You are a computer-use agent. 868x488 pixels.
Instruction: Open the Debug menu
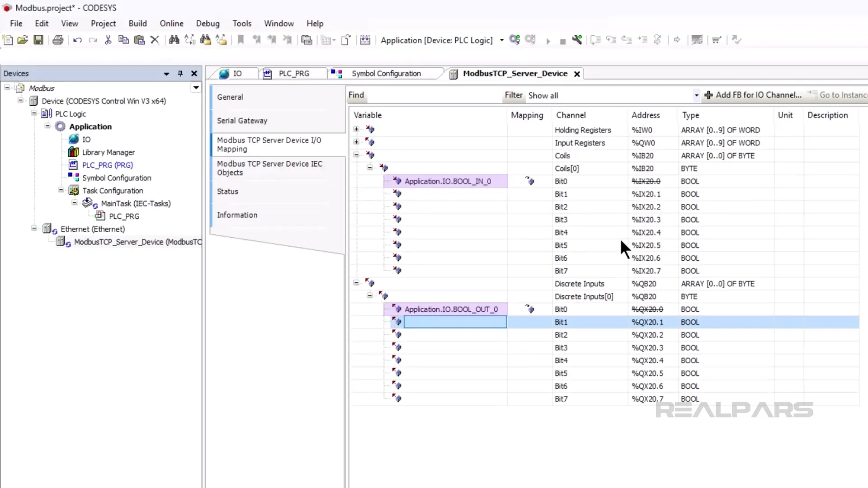208,23
